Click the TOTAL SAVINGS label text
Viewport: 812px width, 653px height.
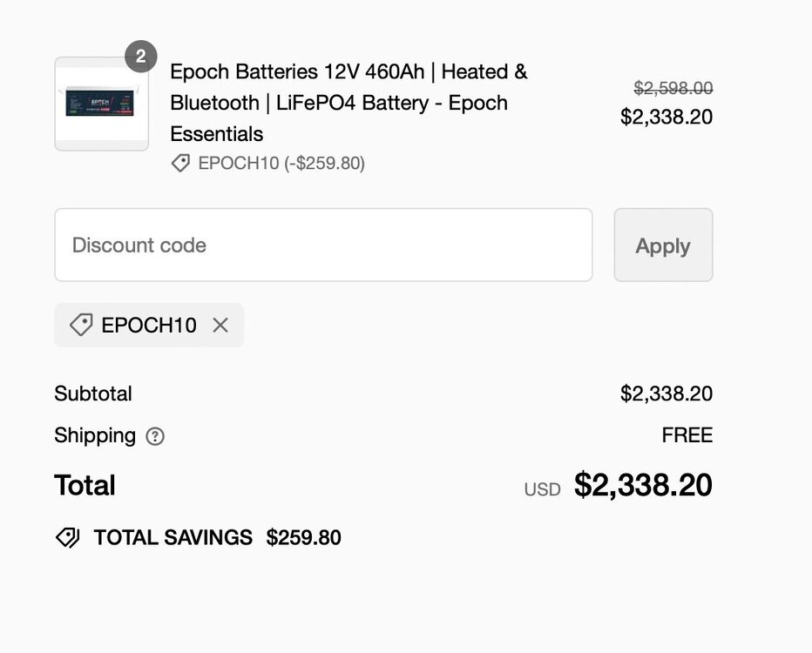tap(173, 538)
